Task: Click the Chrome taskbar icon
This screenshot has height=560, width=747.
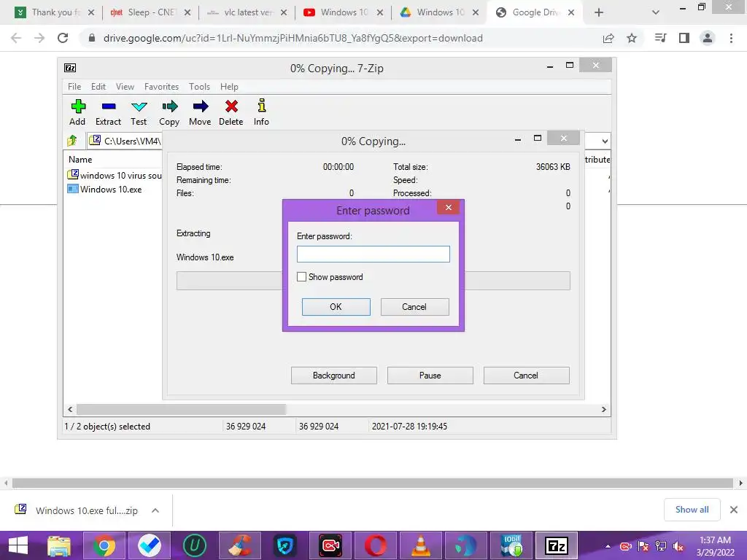Action: [104, 545]
